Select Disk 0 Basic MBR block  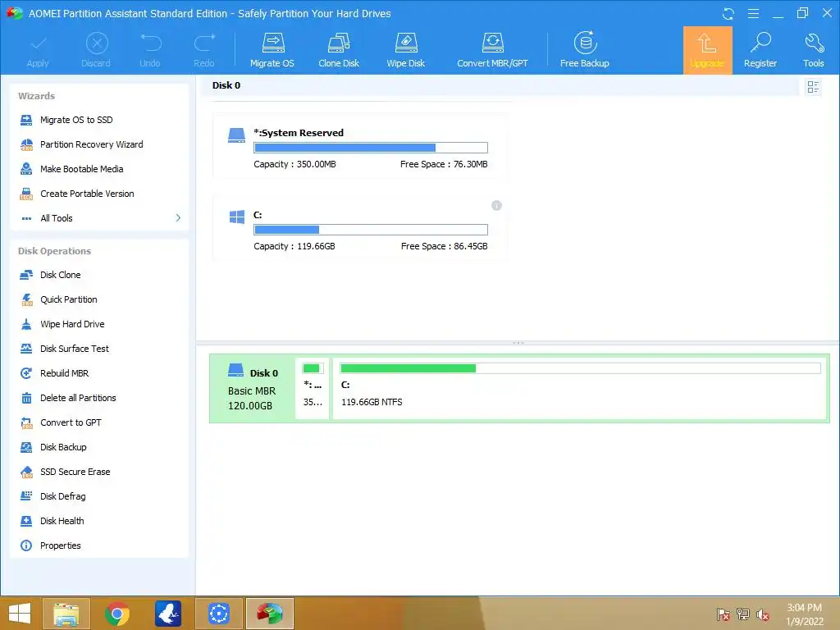pos(253,388)
